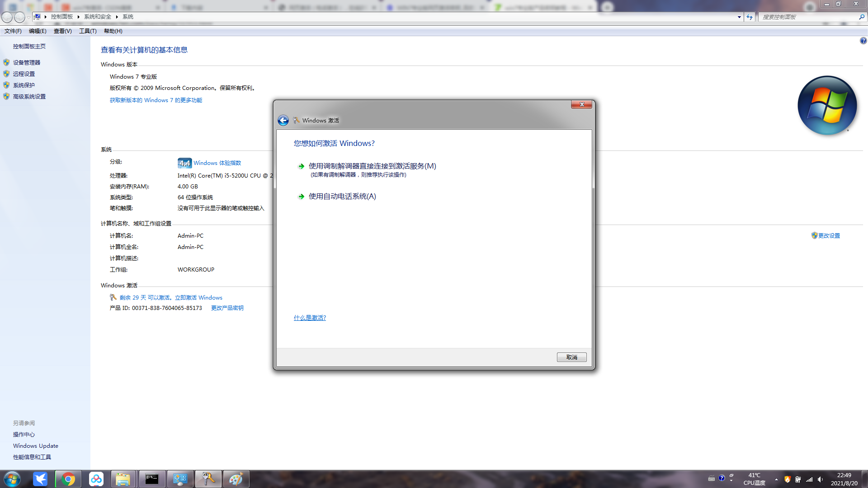Click the 取消 button in the activation dialog
This screenshot has height=488, width=868.
[x=571, y=357]
